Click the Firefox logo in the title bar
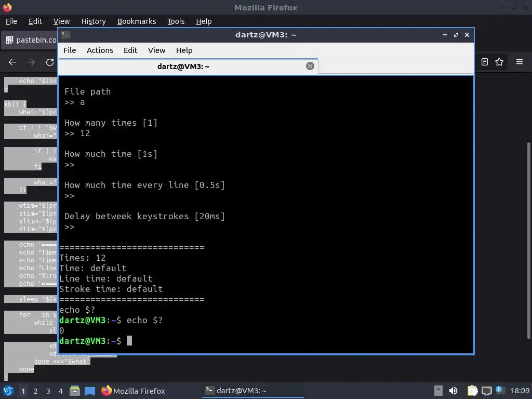The width and height of the screenshot is (532, 399). [7, 7]
